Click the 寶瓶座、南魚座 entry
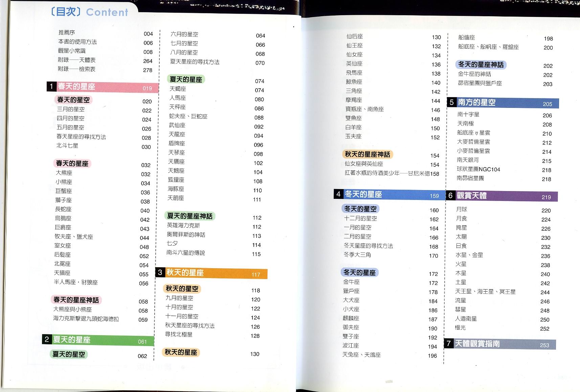Image resolution: width=580 pixels, height=392 pixels. (364, 109)
